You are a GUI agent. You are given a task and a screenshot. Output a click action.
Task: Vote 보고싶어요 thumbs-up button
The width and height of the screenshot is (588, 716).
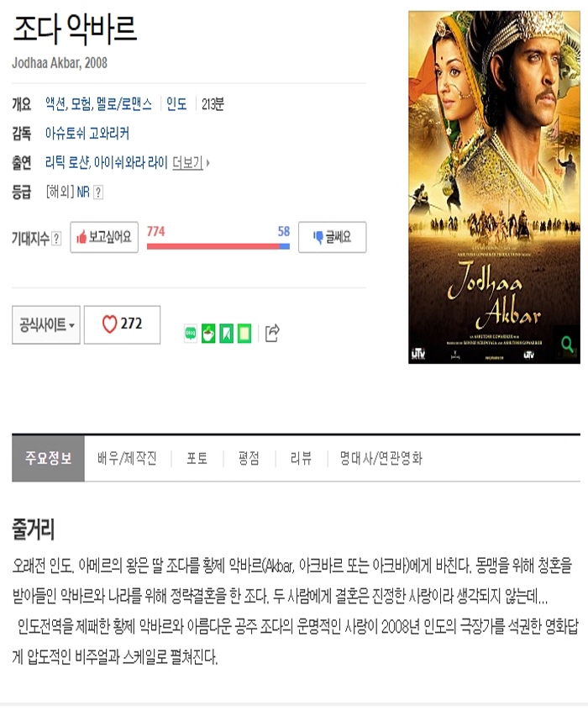click(104, 237)
